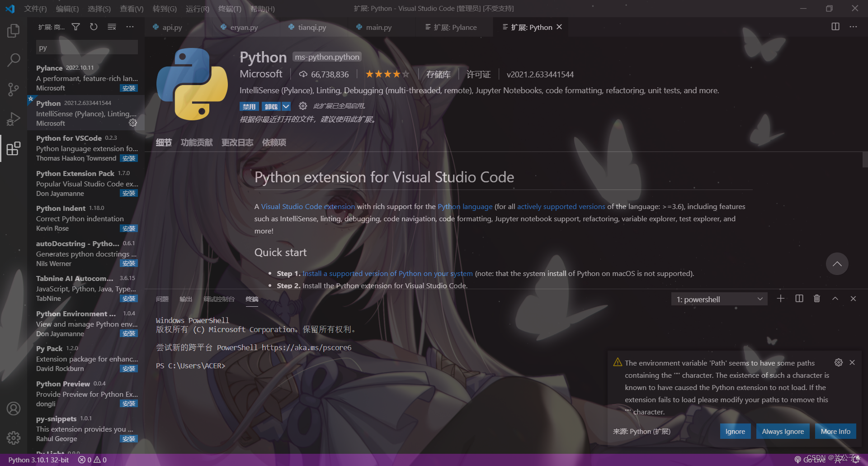Install Python for VSCode extension

click(x=129, y=158)
